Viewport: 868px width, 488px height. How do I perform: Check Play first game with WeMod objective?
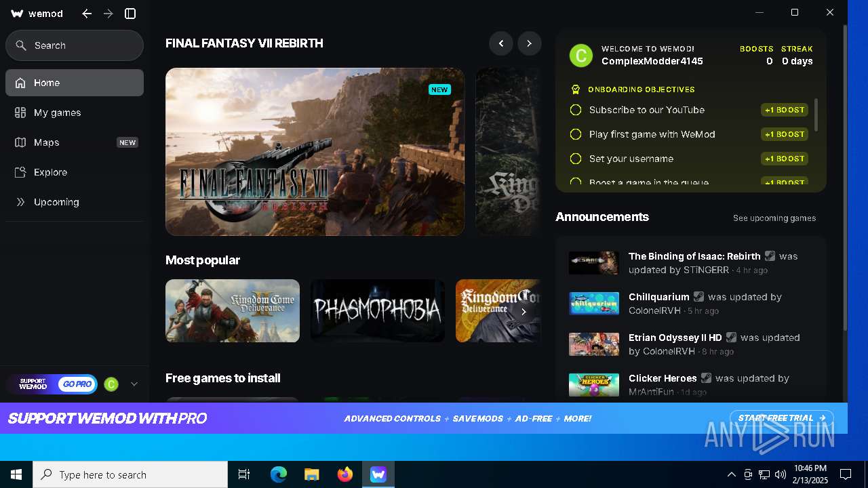click(576, 134)
